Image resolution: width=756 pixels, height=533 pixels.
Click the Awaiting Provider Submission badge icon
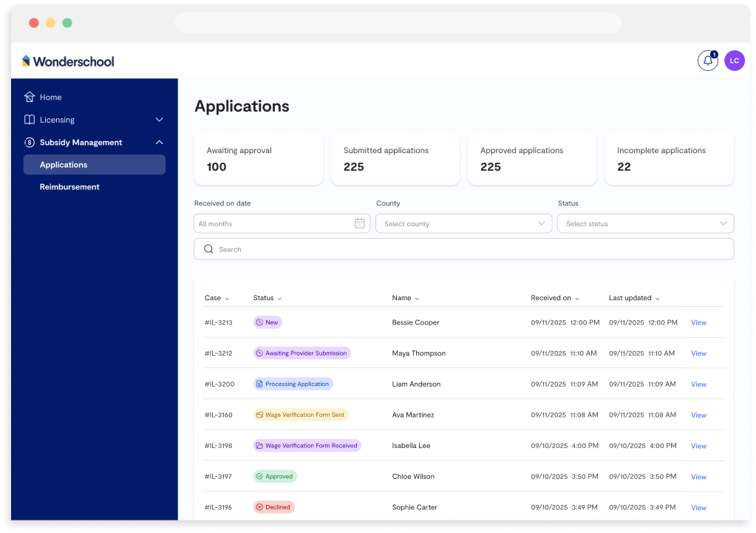[x=259, y=353]
